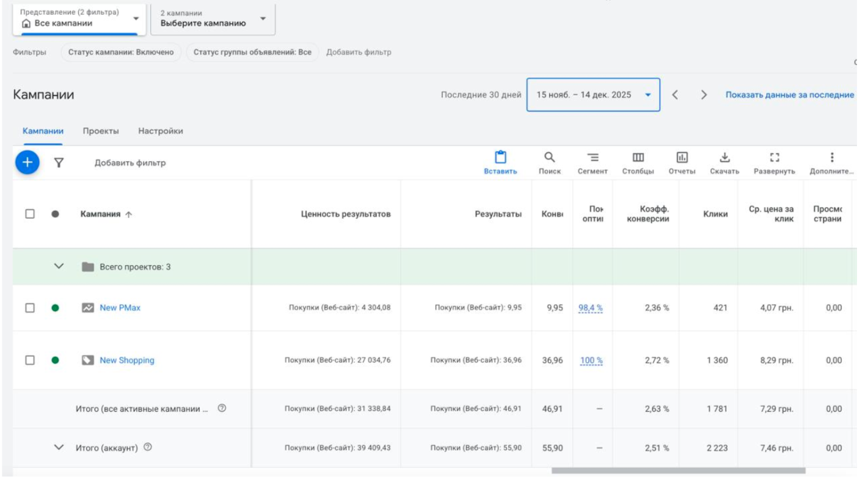
Task: Open the Столбцы column settings
Action: pos(638,158)
